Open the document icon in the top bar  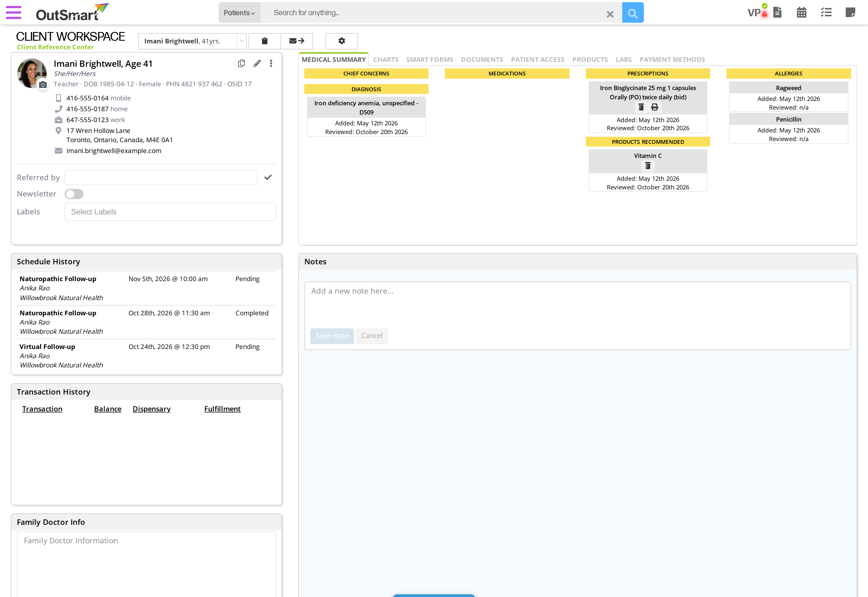point(777,13)
